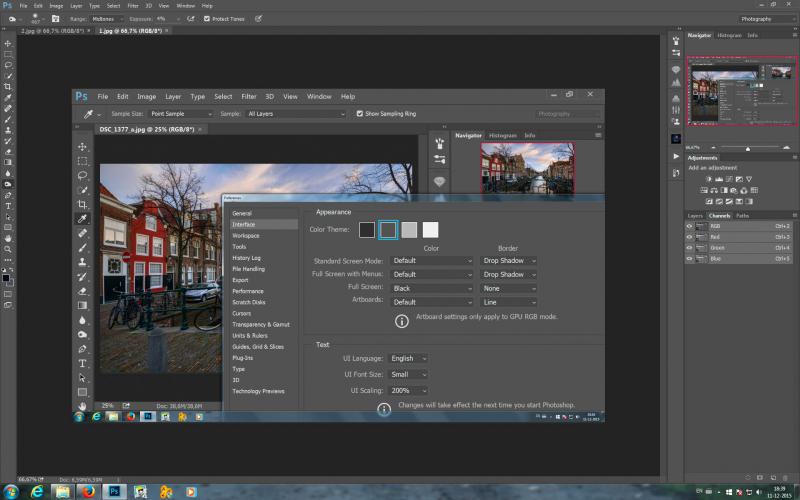Open the Exposure value dropdown arrow
Screen dimensions: 800x500
(x=178, y=19)
